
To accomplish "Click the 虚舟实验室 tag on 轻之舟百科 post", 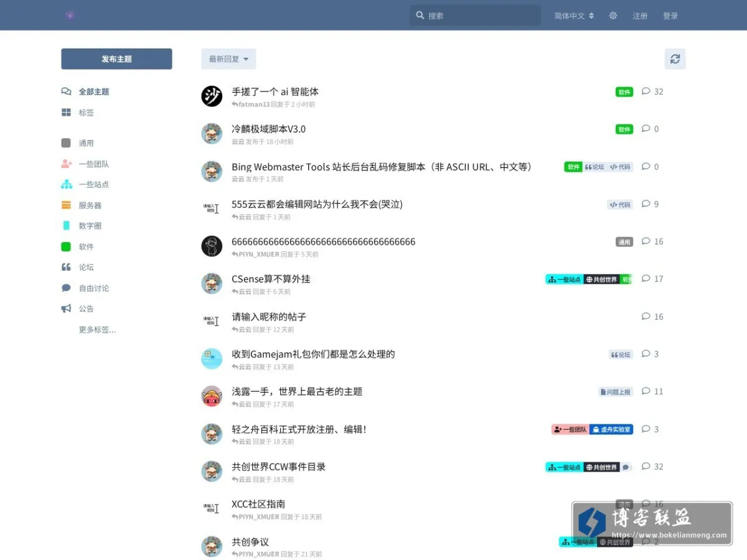I will [x=611, y=429].
